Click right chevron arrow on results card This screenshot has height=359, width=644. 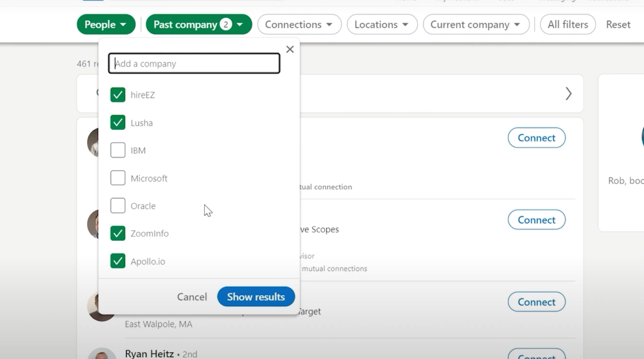point(568,94)
